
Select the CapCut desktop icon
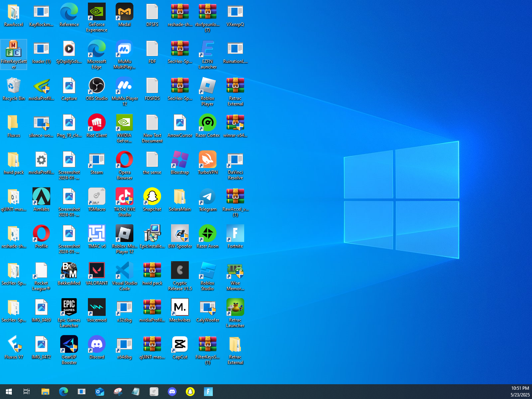pos(180,345)
